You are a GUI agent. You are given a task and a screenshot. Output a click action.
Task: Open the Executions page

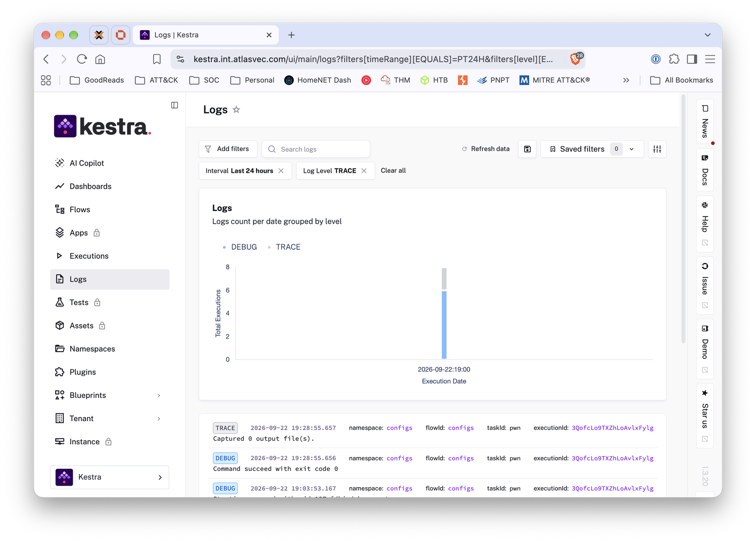point(110,256)
